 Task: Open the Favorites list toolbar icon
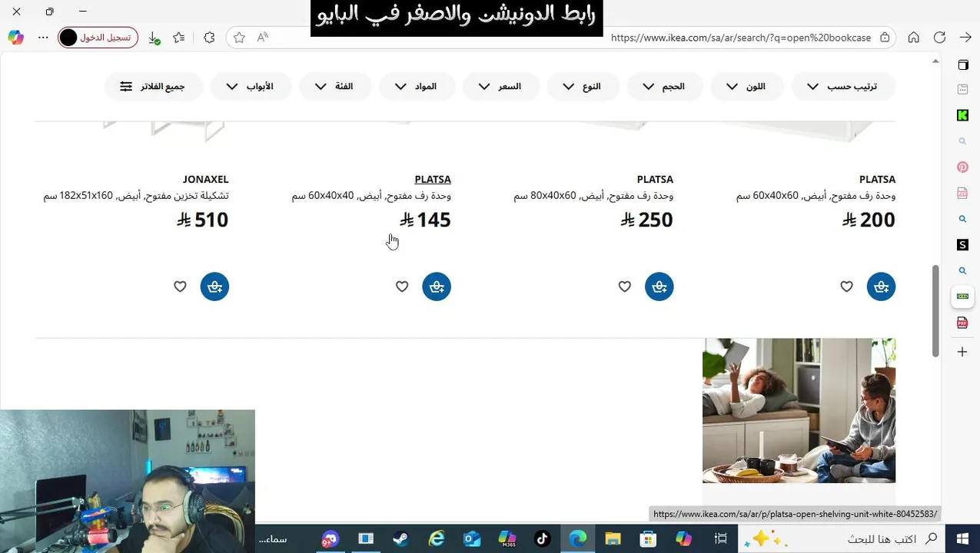(x=179, y=37)
